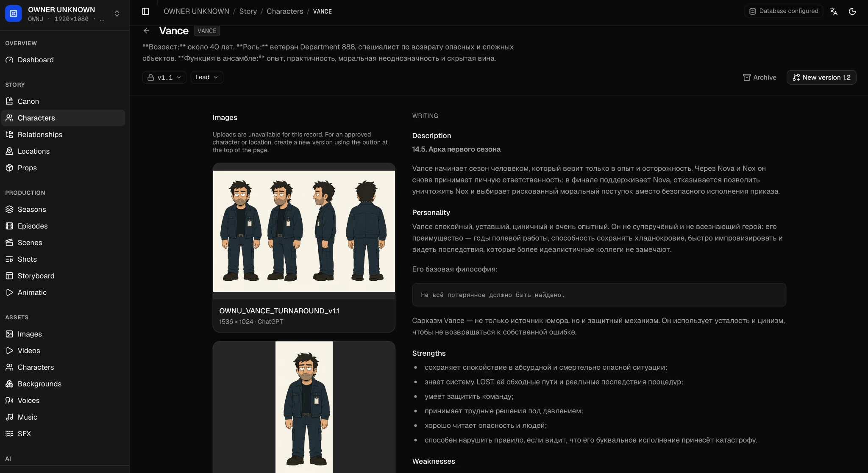
Task: Click the Seasons layers icon
Action: [x=9, y=209]
